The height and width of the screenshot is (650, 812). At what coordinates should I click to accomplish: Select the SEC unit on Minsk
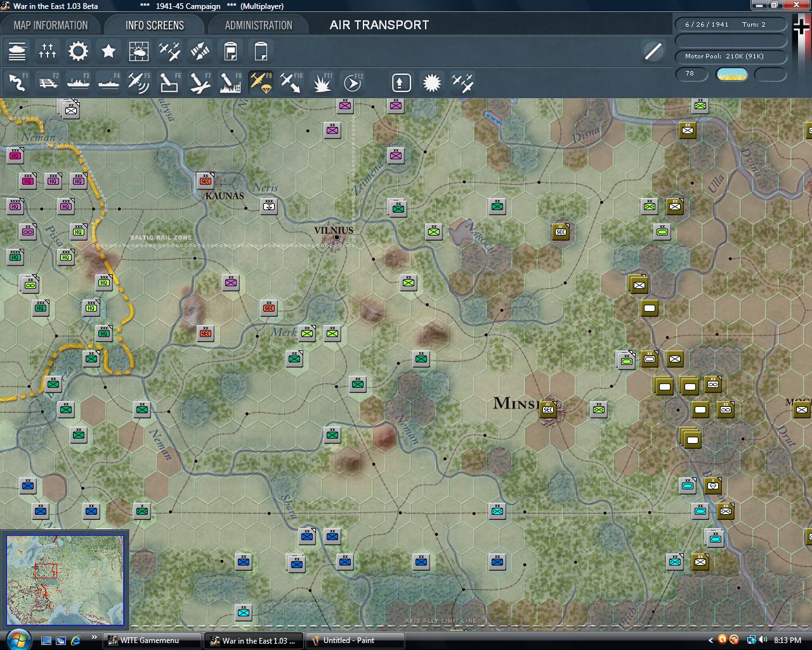548,409
